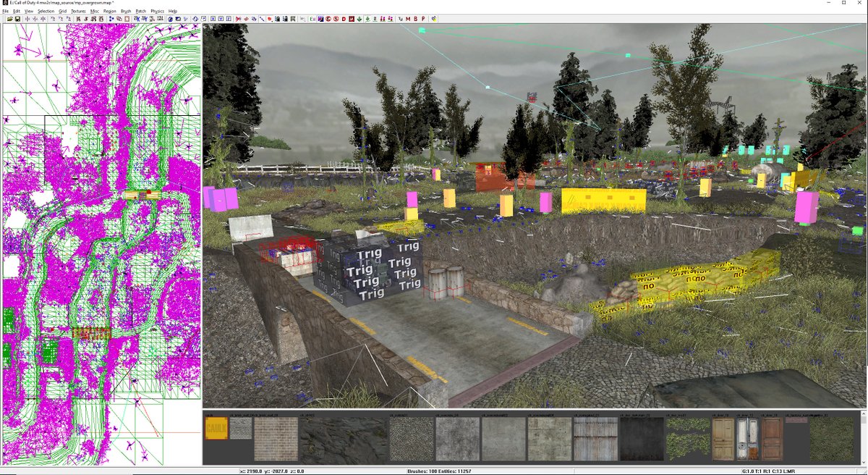Select the dark brown door texture

click(x=773, y=439)
